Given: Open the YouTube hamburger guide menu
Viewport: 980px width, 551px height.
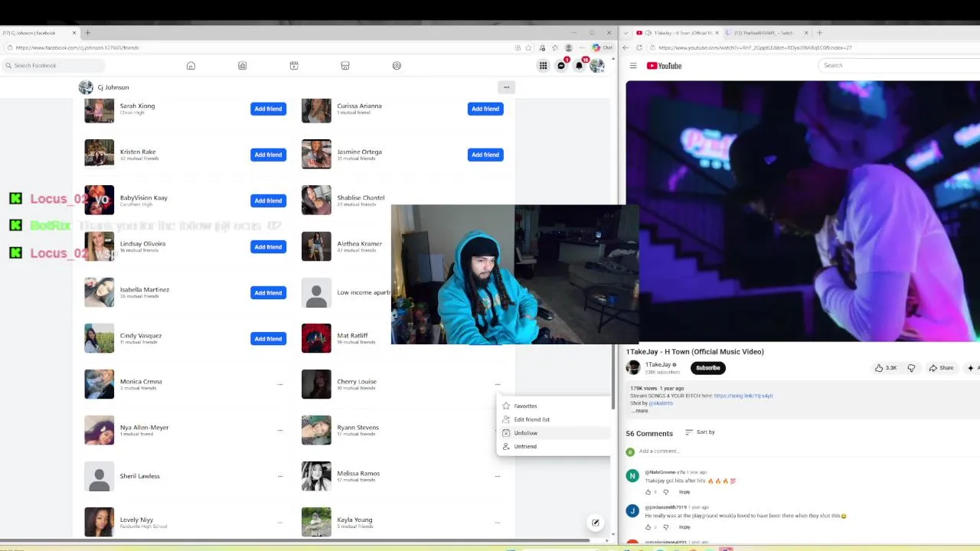Looking at the screenshot, I should 633,66.
